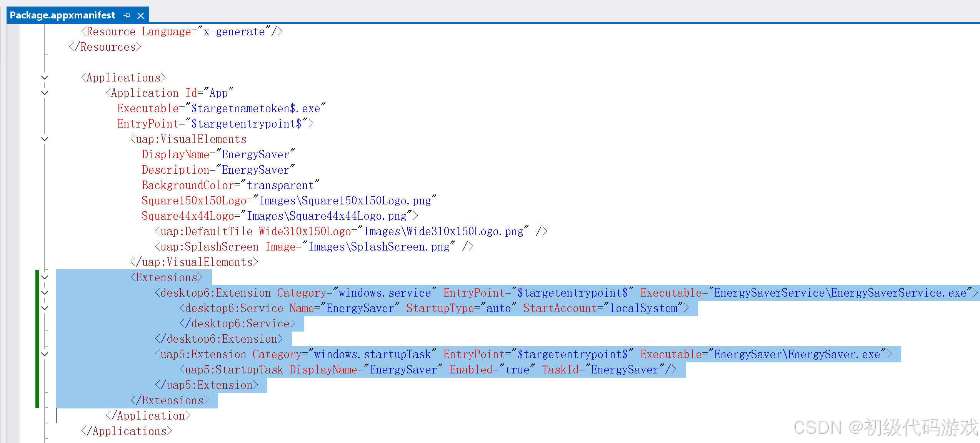Collapse the uap:VisualElements block
This screenshot has width=980, height=443.
click(x=45, y=139)
